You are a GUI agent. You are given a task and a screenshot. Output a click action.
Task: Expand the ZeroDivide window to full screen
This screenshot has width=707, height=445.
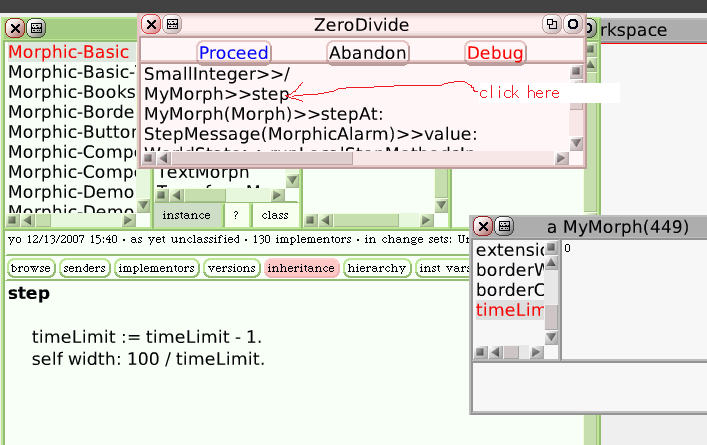(x=551, y=24)
